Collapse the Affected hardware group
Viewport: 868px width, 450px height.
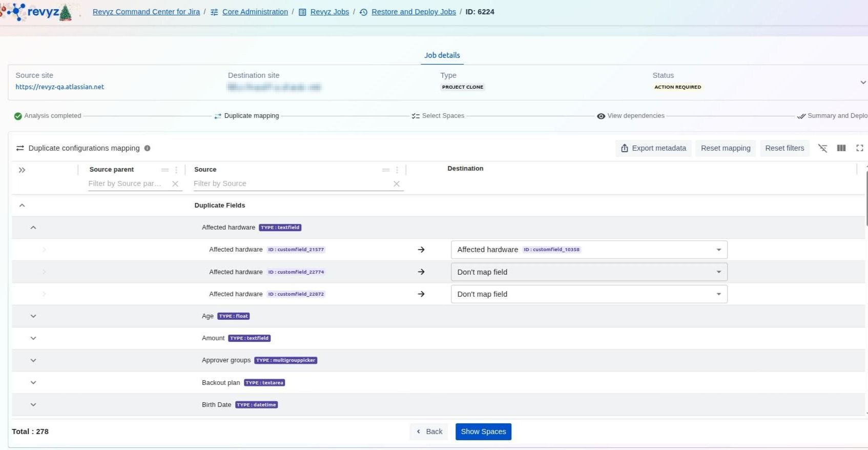pyautogui.click(x=33, y=228)
